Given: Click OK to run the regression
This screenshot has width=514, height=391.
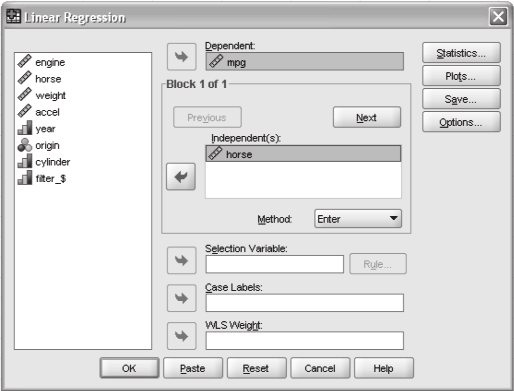Looking at the screenshot, I should (129, 368).
